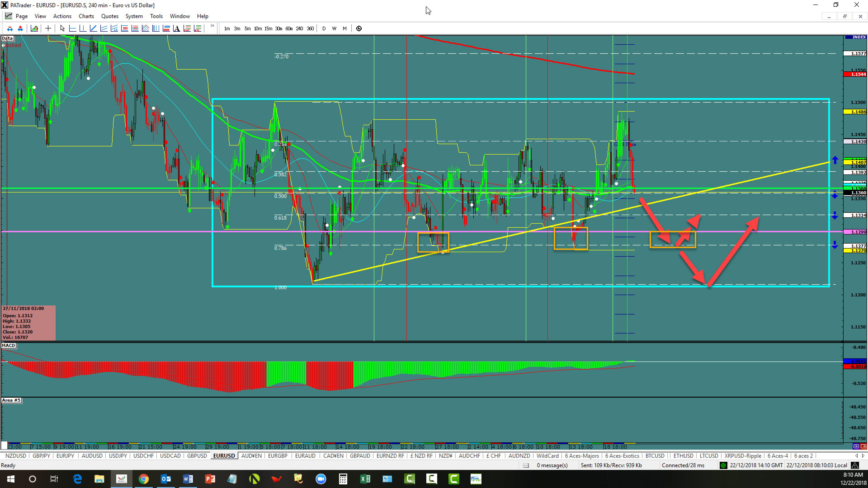Click the red chart icon at bottom-right corner
The height and width of the screenshot is (488, 868).
pos(863,446)
